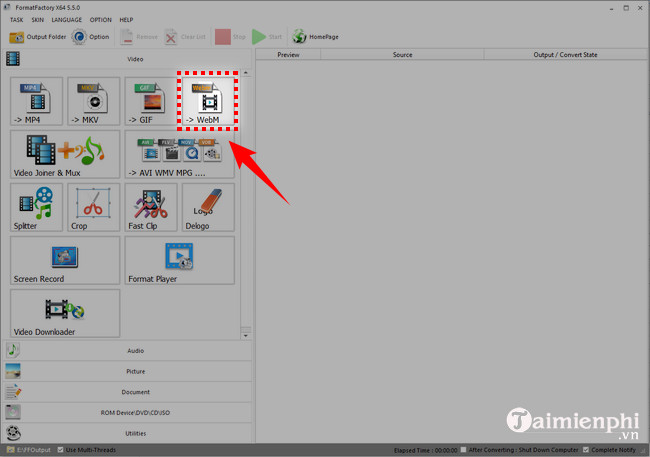Open Output Folder from toolbar
650x457 pixels.
point(38,37)
